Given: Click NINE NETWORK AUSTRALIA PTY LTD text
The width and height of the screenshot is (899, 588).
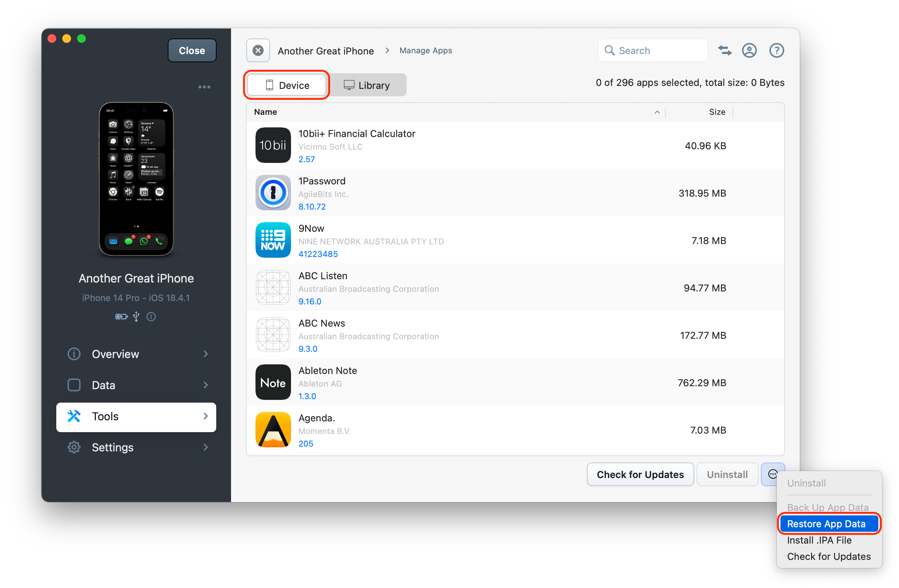Looking at the screenshot, I should pos(371,242).
